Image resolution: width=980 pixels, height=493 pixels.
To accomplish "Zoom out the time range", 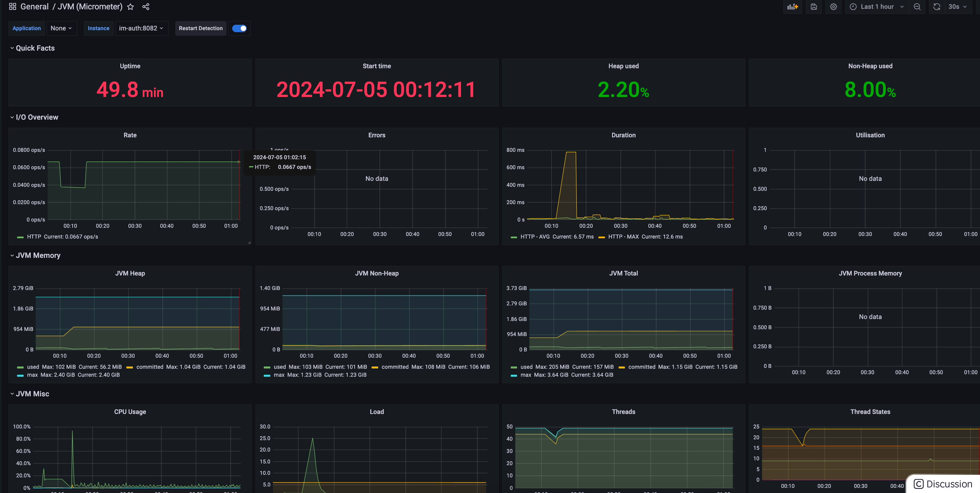I will tap(917, 7).
